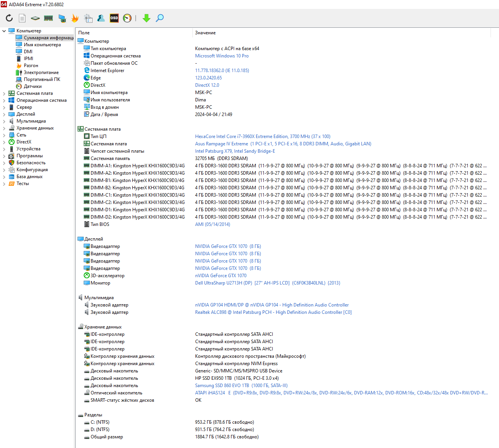Open the AMI (05/14/2014) BIOS link
Image resolution: width=499 pixels, height=448 pixels.
coord(212,224)
